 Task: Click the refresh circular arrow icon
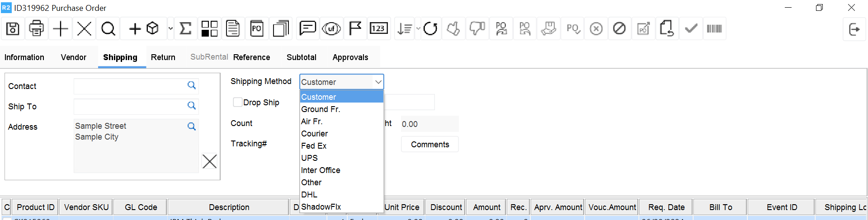[x=430, y=29]
